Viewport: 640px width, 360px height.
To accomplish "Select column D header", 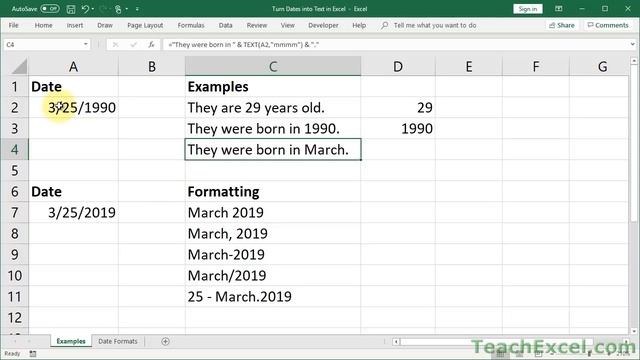I will coord(398,66).
